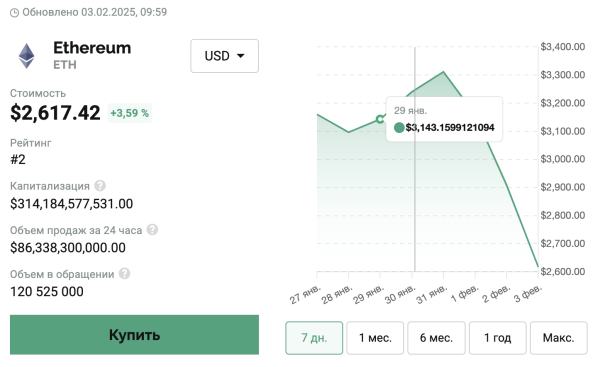Switch chart to 6 мес. range

click(x=436, y=338)
